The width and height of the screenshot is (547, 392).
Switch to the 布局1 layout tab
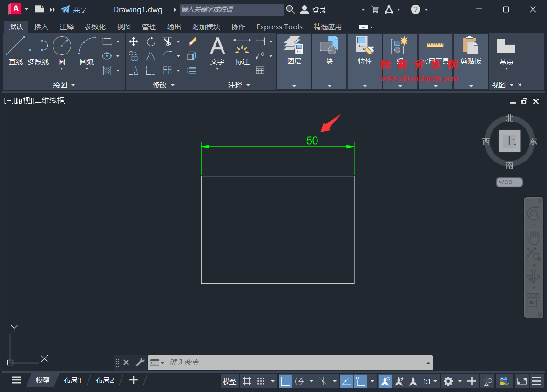tap(73, 380)
